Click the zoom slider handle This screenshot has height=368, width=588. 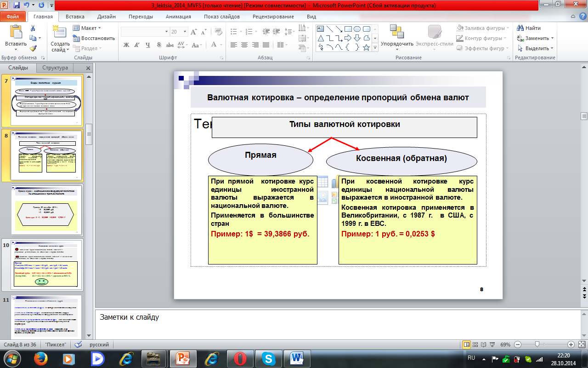click(x=537, y=345)
